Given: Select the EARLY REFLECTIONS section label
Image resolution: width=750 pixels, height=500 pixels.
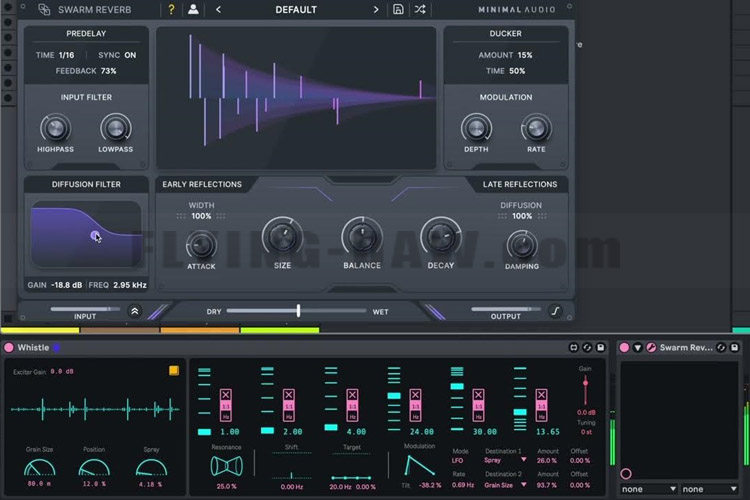Looking at the screenshot, I should pos(202,184).
